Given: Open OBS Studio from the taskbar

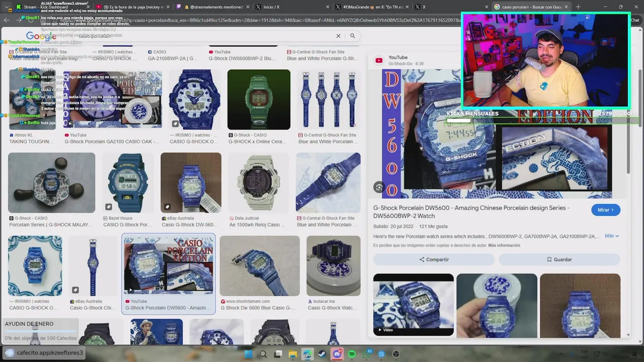Looking at the screenshot, I should [x=396, y=354].
